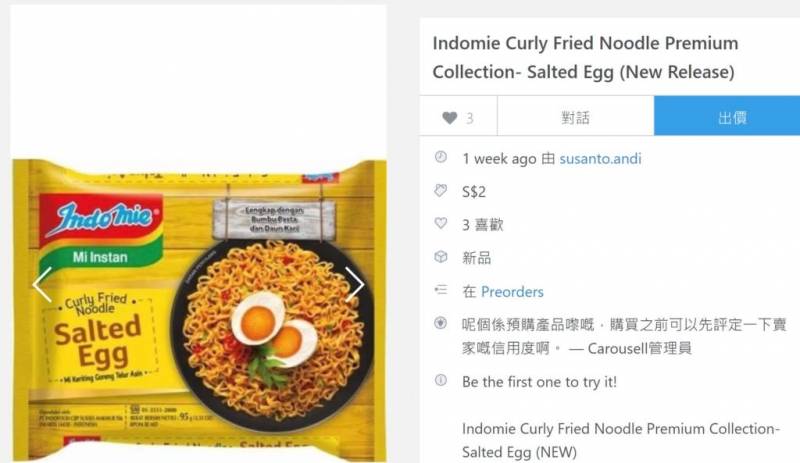Viewport: 800px width, 463px height.
Task: Open seller susanto.andi profile link
Action: click(600, 159)
